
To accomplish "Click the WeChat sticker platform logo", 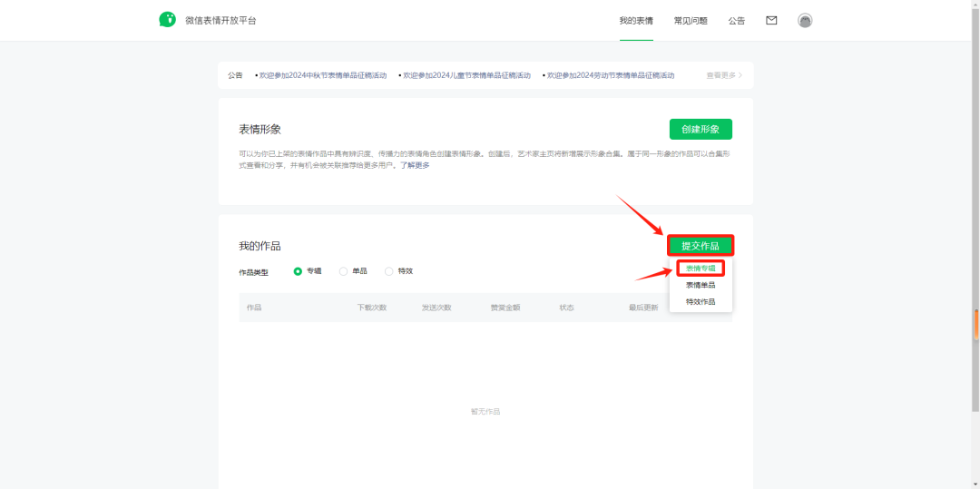I will pos(168,20).
